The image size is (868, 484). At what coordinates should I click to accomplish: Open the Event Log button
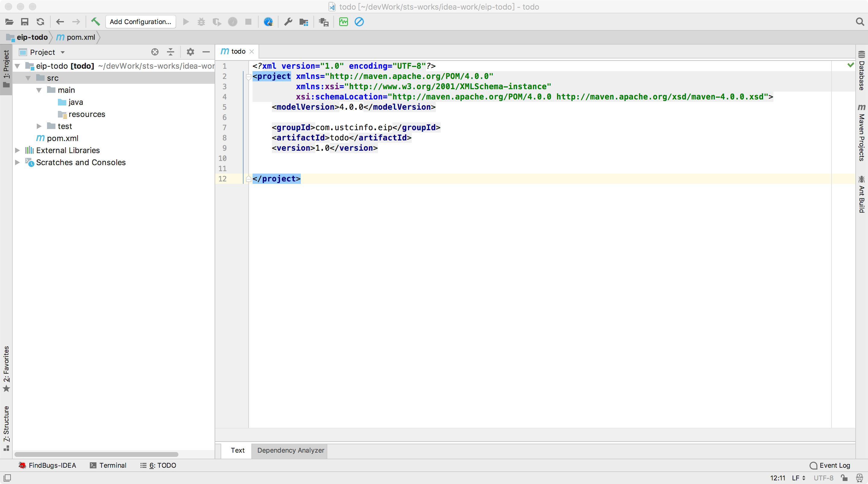tap(830, 465)
